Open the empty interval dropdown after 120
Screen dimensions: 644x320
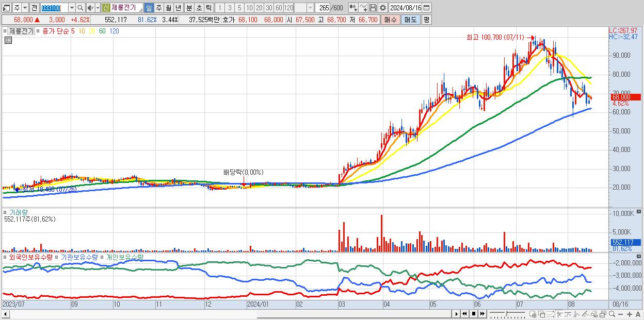tap(311, 8)
